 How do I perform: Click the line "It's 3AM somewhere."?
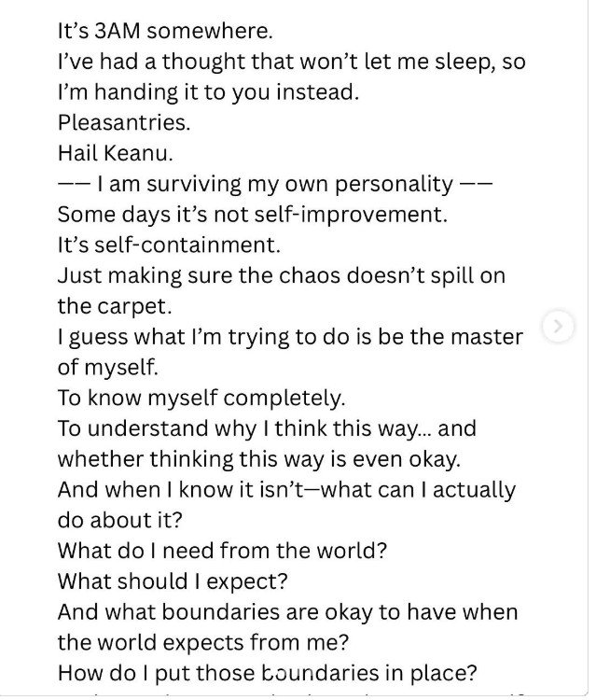pos(165,31)
